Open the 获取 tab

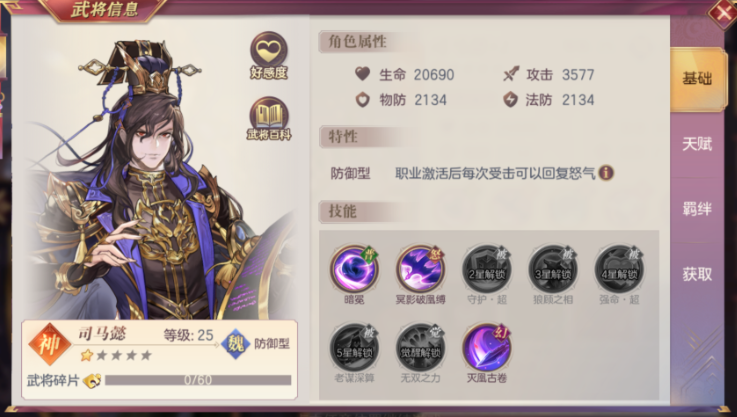(697, 274)
